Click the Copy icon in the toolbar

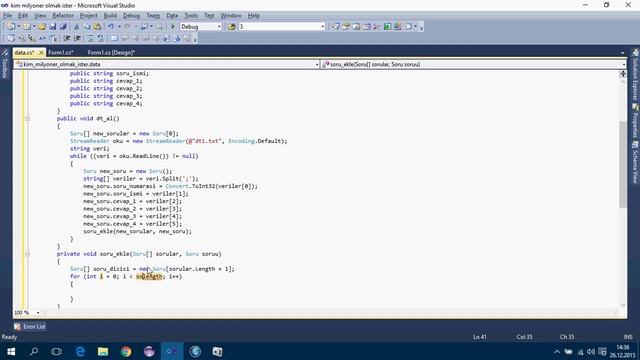tap(87, 27)
